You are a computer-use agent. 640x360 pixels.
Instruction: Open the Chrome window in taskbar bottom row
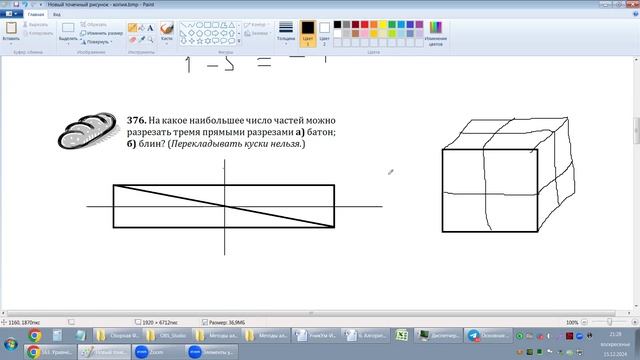pos(50,352)
